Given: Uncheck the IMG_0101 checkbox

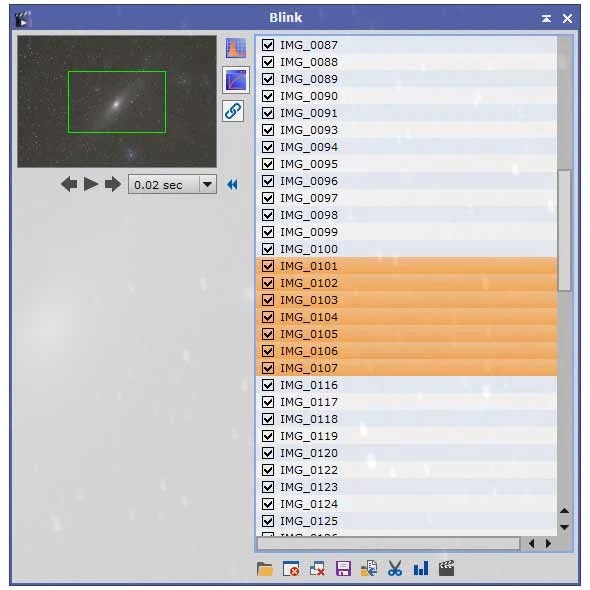Looking at the screenshot, I should pos(268,266).
